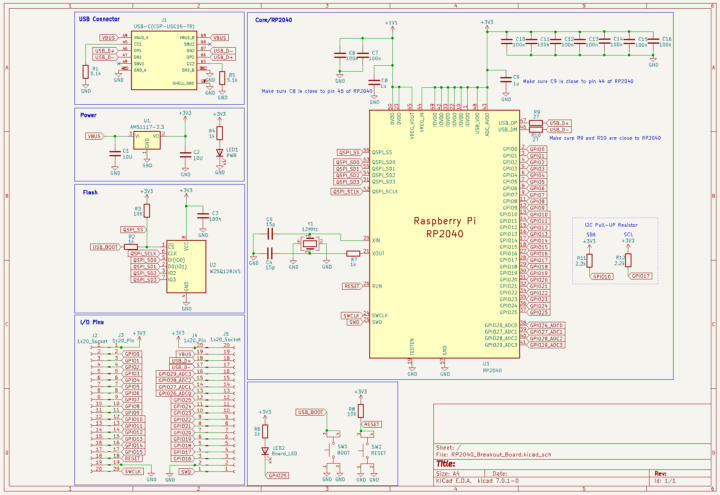This screenshot has width=720, height=495.
Task: Click the I/O Pins section title
Action: tap(91, 323)
